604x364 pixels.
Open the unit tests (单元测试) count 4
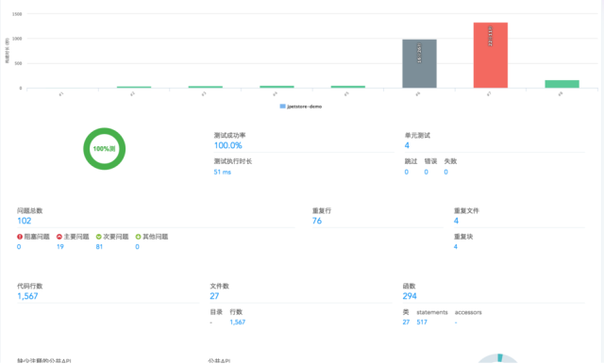pos(407,145)
